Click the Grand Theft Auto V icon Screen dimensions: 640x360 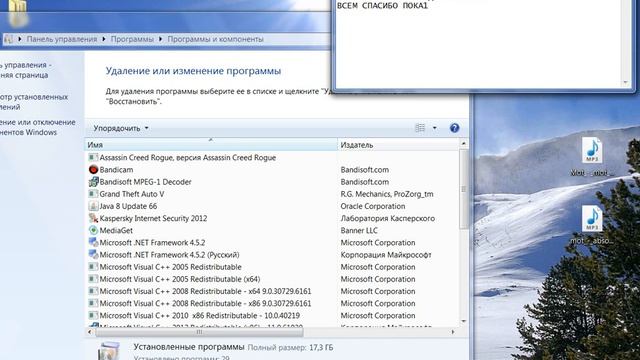93,194
